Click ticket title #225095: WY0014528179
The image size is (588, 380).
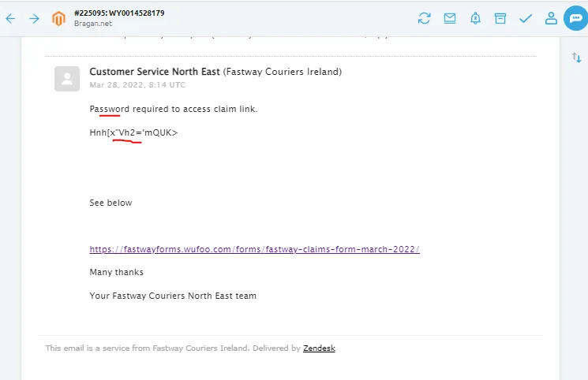pos(119,13)
